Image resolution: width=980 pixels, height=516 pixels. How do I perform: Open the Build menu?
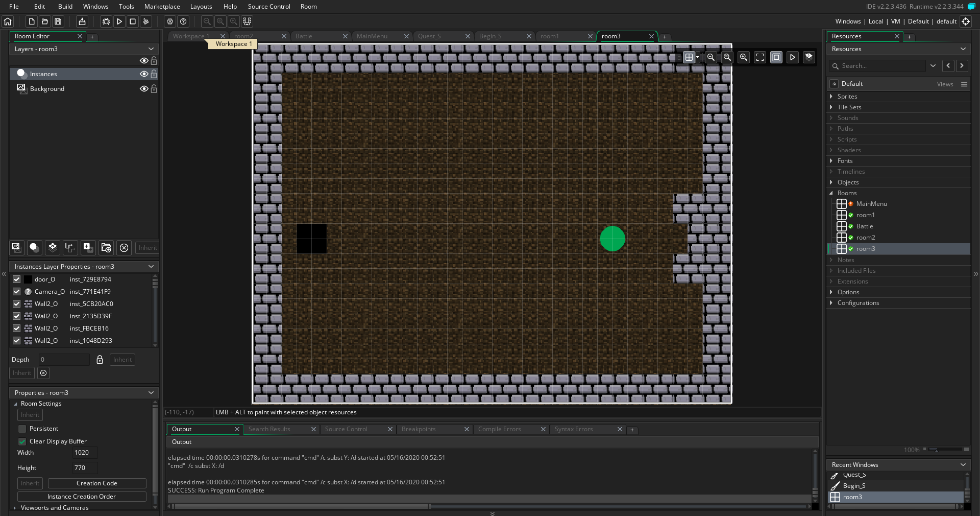coord(65,7)
